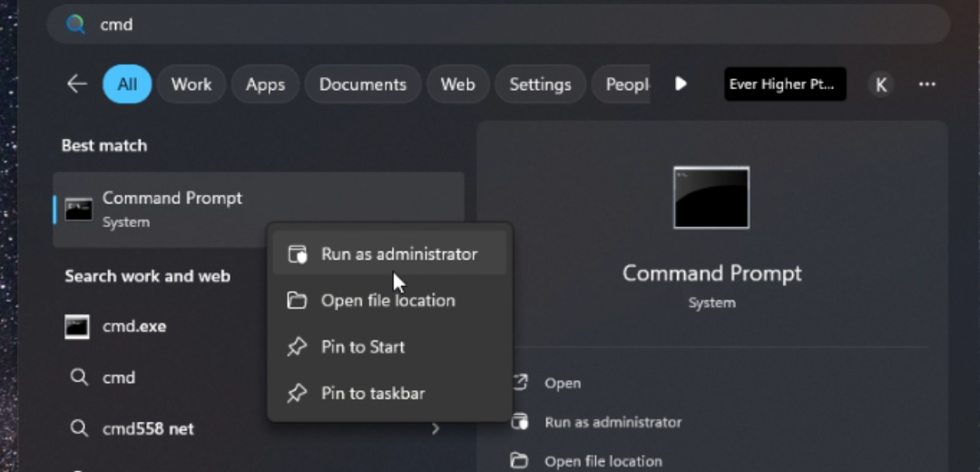Choose Pin to taskbar in context menu
Image resolution: width=980 pixels, height=472 pixels.
coord(372,393)
